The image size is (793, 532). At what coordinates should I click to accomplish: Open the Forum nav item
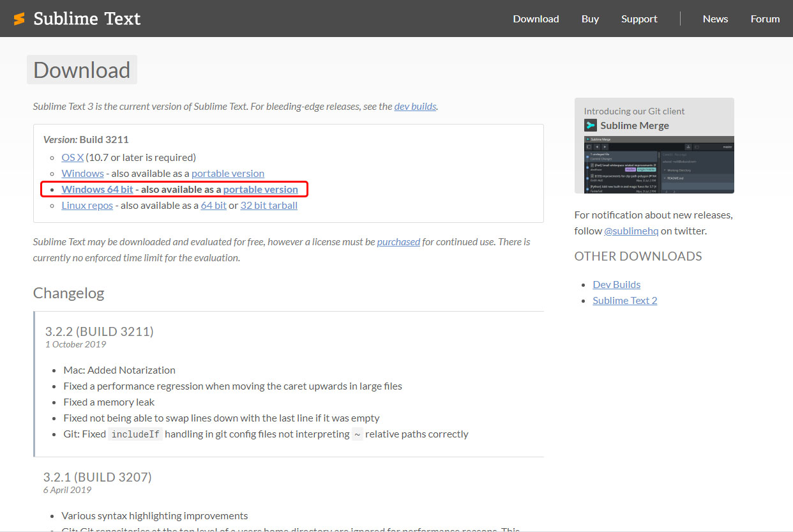765,19
